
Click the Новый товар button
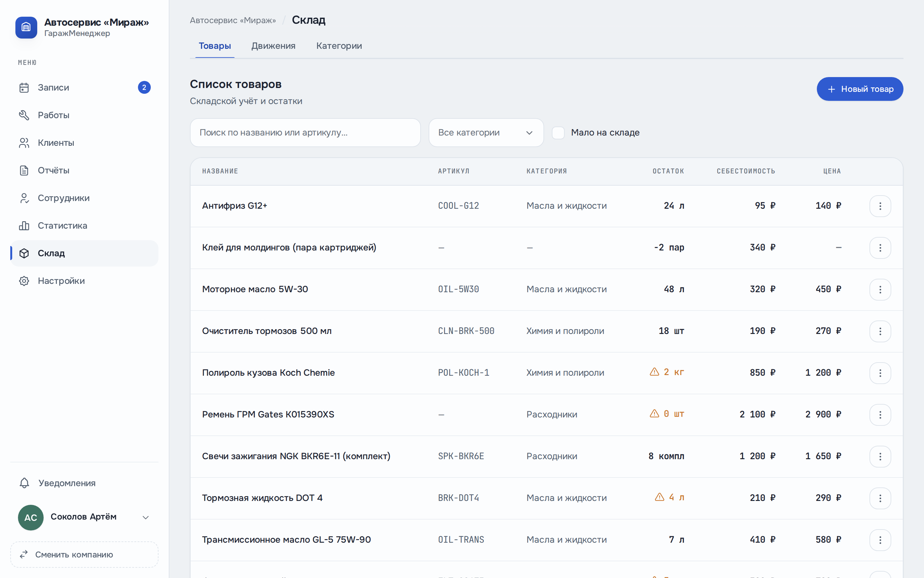pyautogui.click(x=860, y=89)
